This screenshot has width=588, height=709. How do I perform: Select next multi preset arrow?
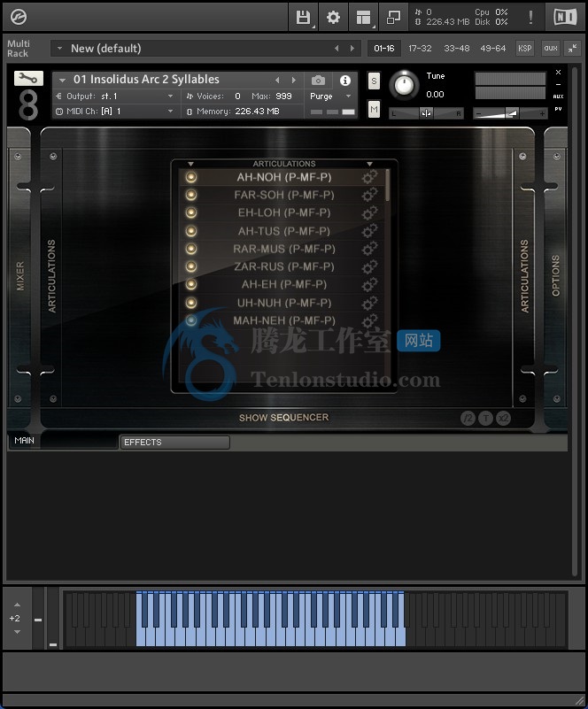[x=352, y=48]
